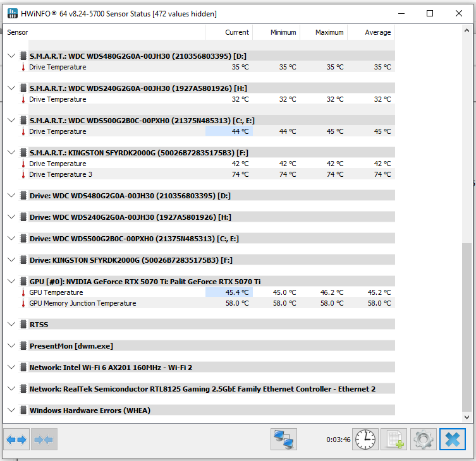
Task: Toggle the Windows Hardware Errors (WHEA) chevron
Action: coord(11,410)
